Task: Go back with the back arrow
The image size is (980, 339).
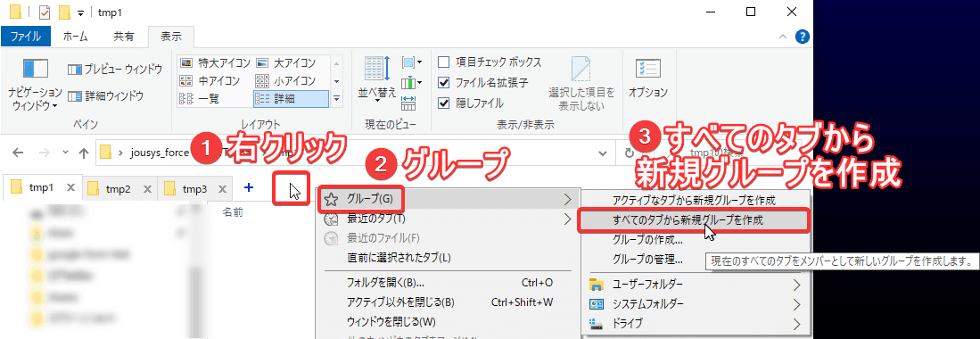Action: (x=19, y=153)
